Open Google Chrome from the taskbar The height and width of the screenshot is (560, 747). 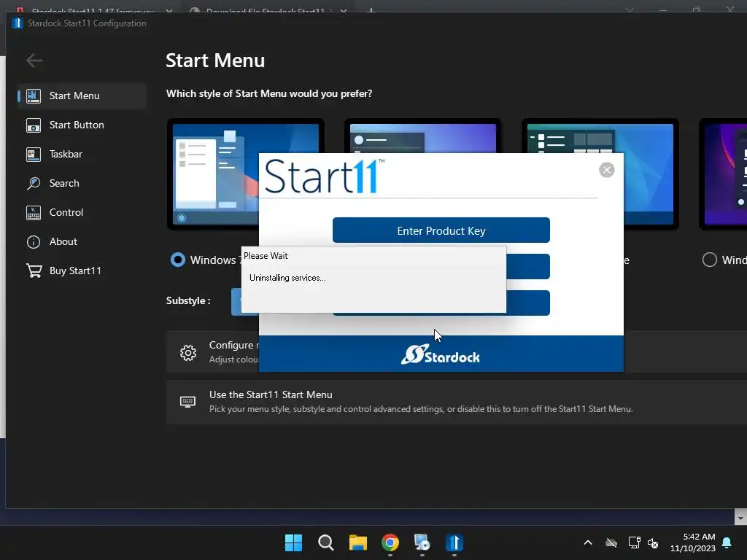390,542
